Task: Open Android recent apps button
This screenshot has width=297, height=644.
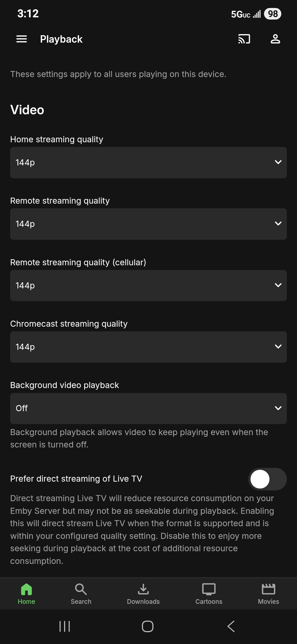Action: pyautogui.click(x=65, y=626)
